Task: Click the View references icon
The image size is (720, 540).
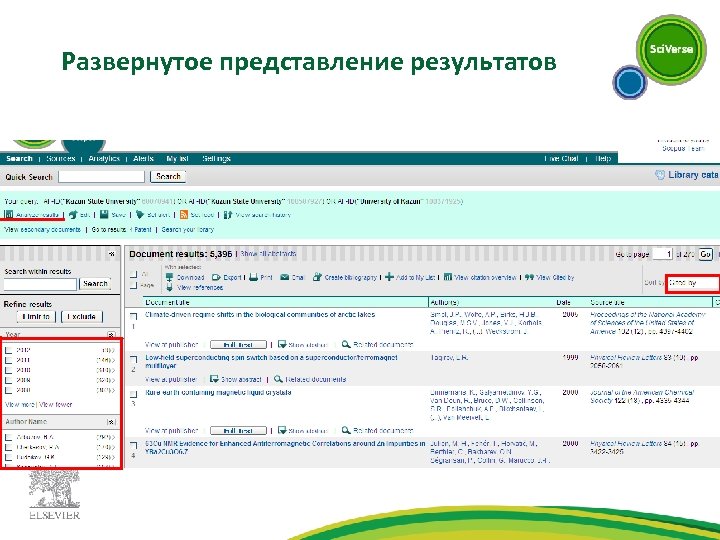Action: [x=169, y=287]
